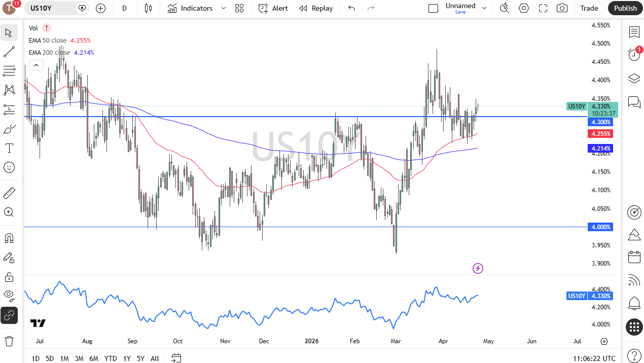644x363 pixels.
Task: Open the chats panel
Action: pyautogui.click(x=634, y=101)
